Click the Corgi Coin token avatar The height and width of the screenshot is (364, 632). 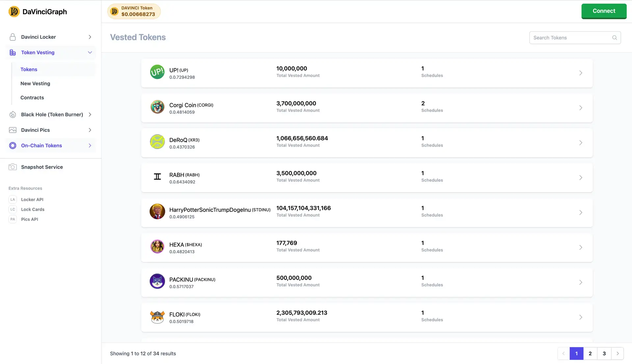click(x=157, y=107)
